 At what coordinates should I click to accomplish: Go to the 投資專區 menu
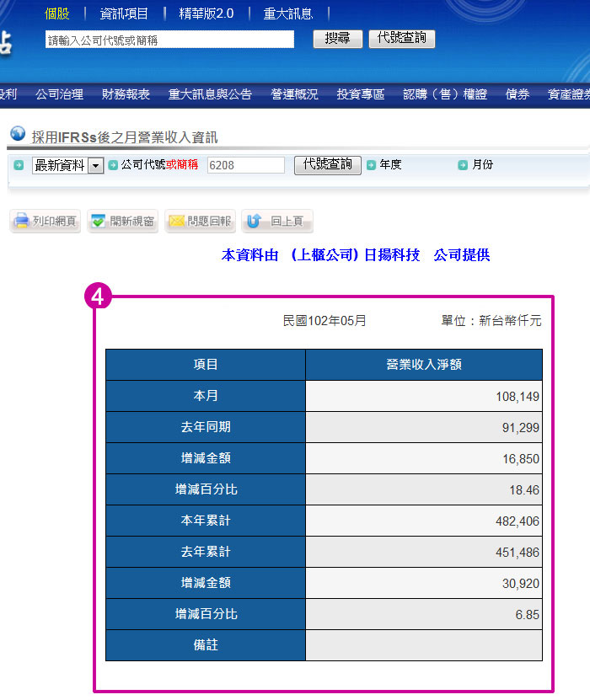click(361, 94)
